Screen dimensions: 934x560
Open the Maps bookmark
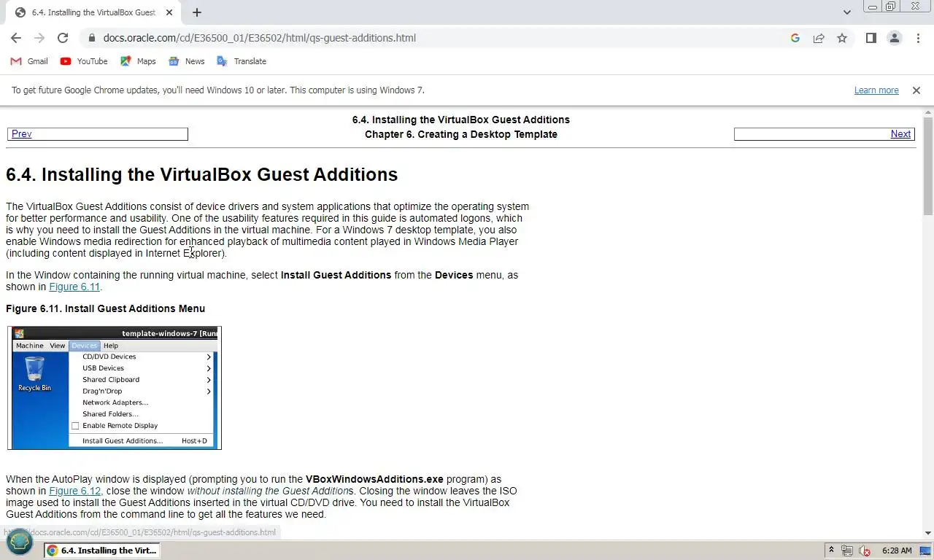click(x=138, y=61)
